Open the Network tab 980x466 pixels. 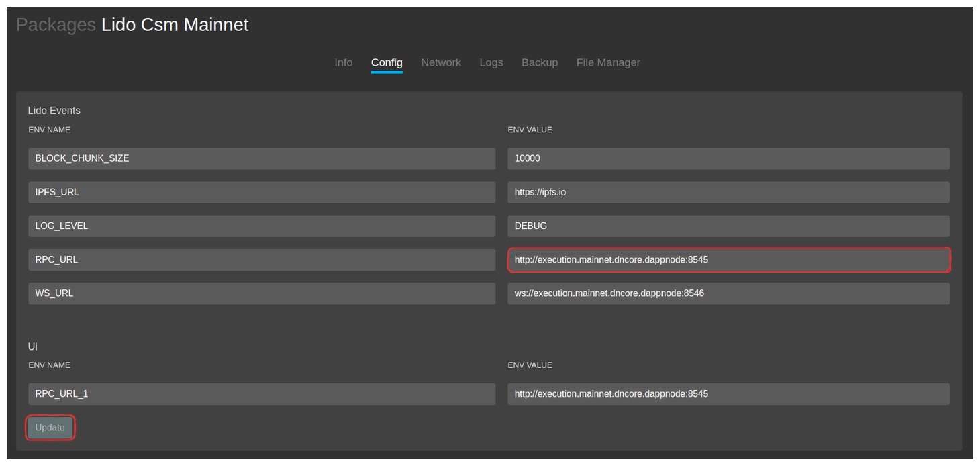point(441,62)
